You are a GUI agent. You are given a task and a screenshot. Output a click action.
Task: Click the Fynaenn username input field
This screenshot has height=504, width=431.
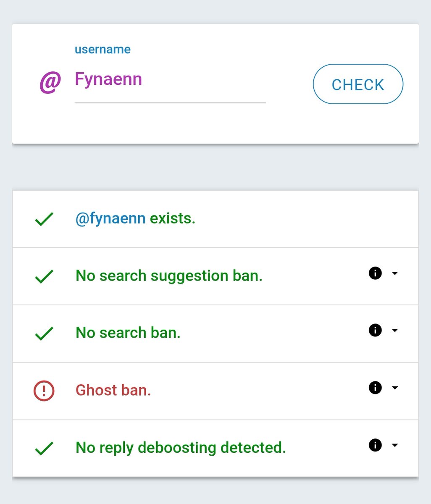coord(170,80)
